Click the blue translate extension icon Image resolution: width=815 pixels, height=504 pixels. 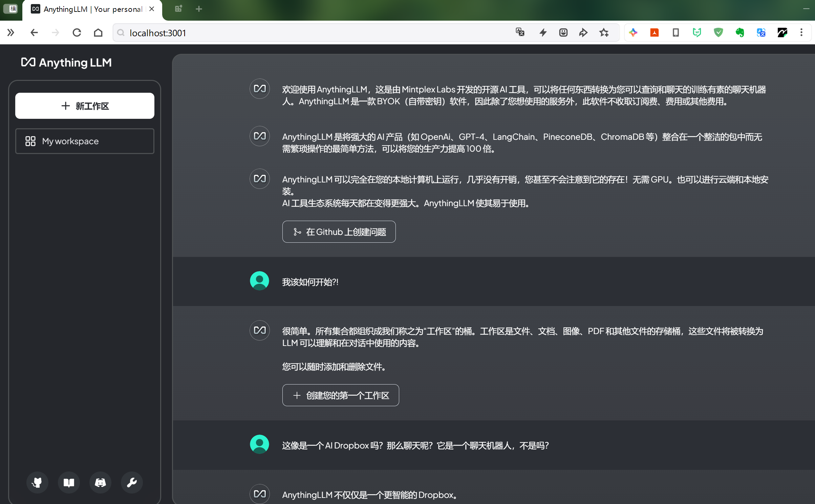[x=761, y=32]
